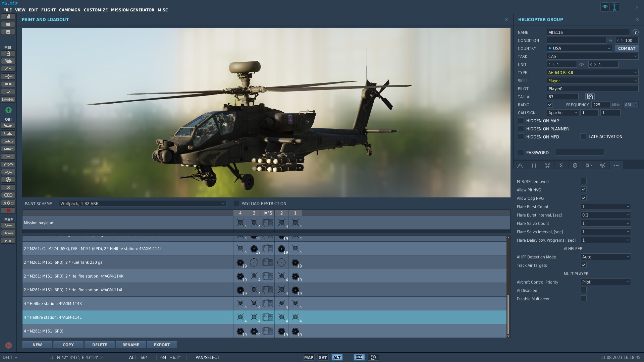Uncheck Track Air Targets

pos(584,265)
